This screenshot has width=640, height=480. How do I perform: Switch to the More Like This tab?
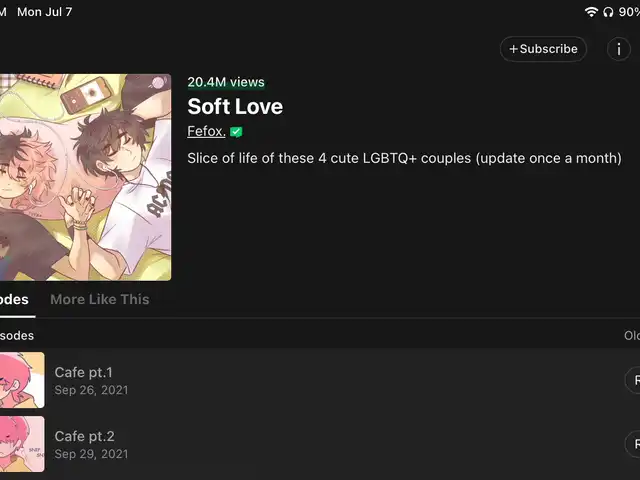point(99,299)
